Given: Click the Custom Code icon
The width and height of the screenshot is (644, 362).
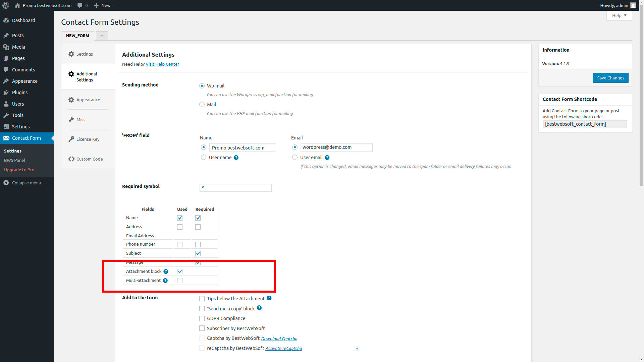Looking at the screenshot, I should click(71, 159).
